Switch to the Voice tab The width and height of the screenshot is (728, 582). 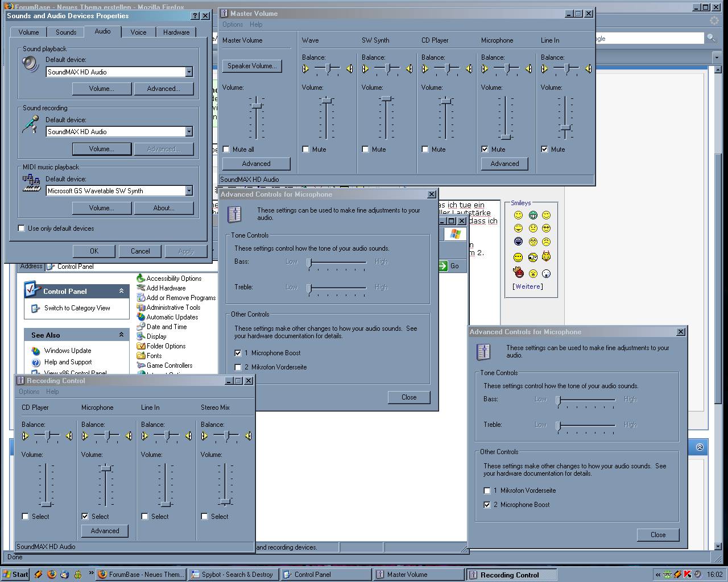click(x=138, y=32)
